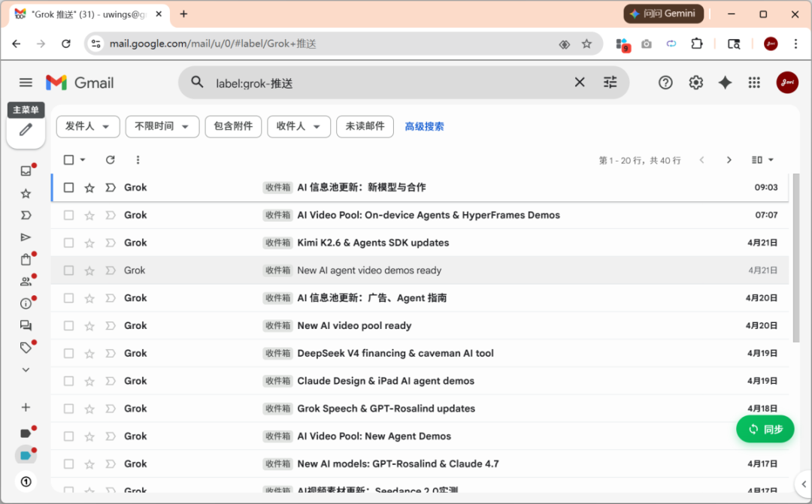Click the 高级搜索 advanced search link
This screenshot has height=504, width=812.
[x=424, y=127]
